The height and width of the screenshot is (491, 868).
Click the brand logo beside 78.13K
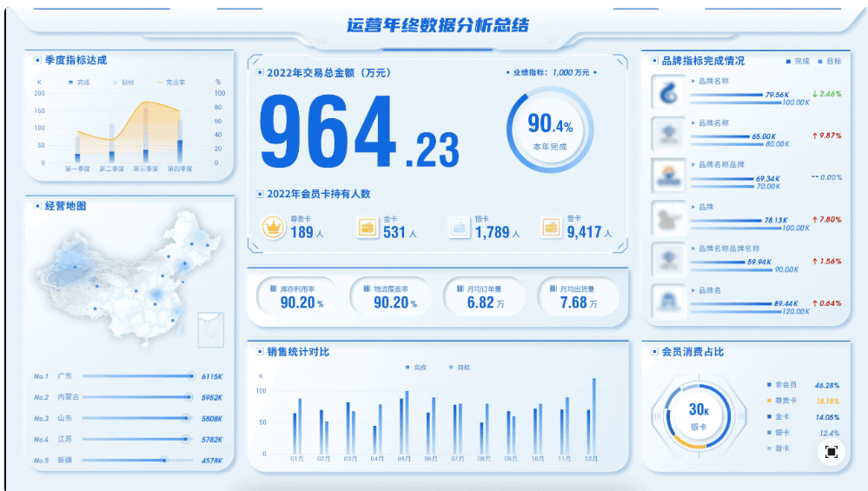pyautogui.click(x=669, y=217)
